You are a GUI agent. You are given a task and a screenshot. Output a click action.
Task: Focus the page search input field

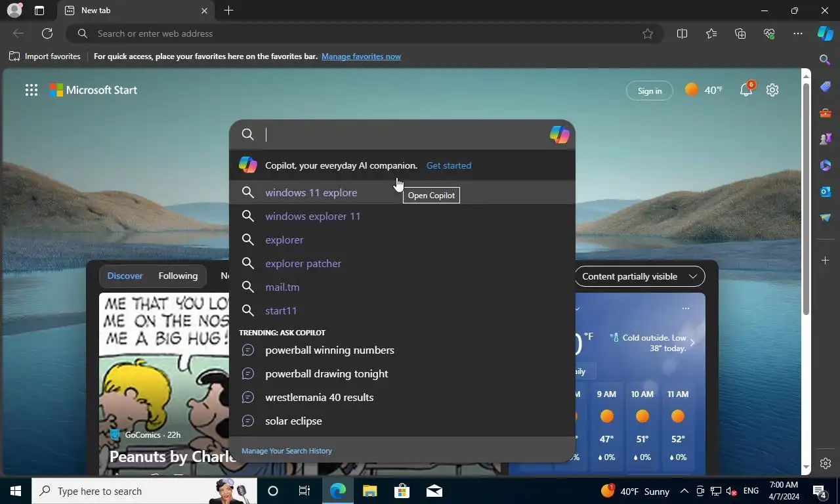tap(404, 135)
